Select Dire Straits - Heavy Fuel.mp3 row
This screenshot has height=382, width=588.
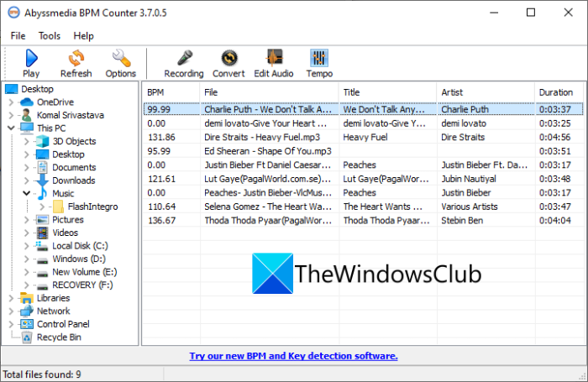click(363, 137)
